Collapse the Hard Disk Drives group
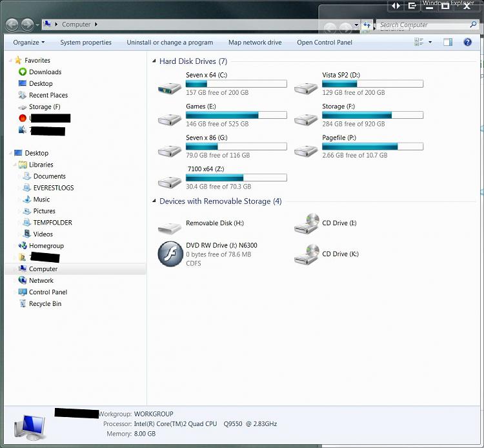The width and height of the screenshot is (484, 448). [154, 61]
